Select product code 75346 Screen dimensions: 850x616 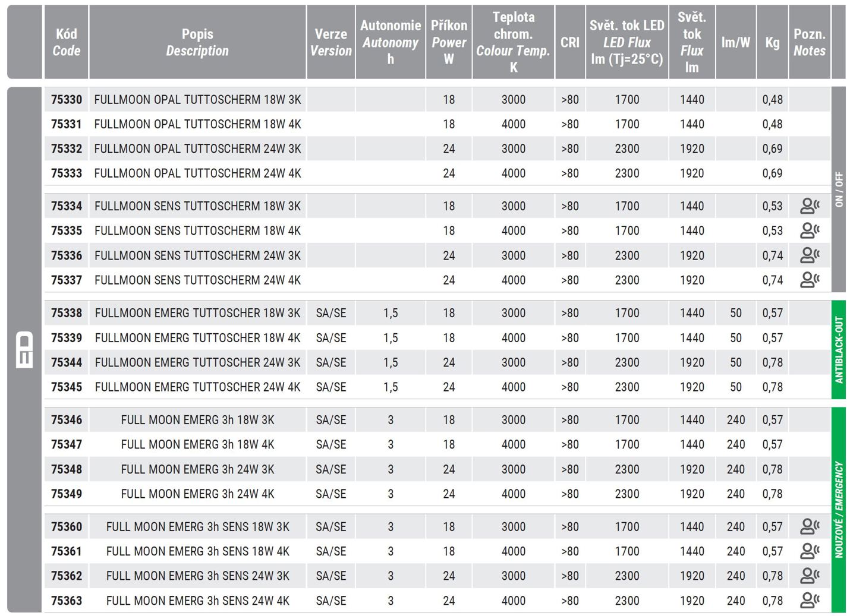67,420
